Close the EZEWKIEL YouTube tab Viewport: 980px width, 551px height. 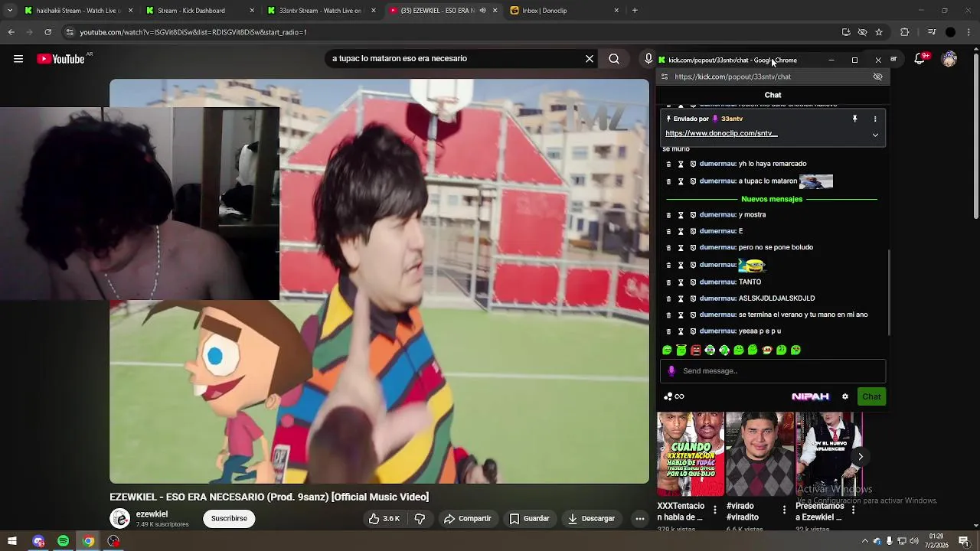point(495,11)
